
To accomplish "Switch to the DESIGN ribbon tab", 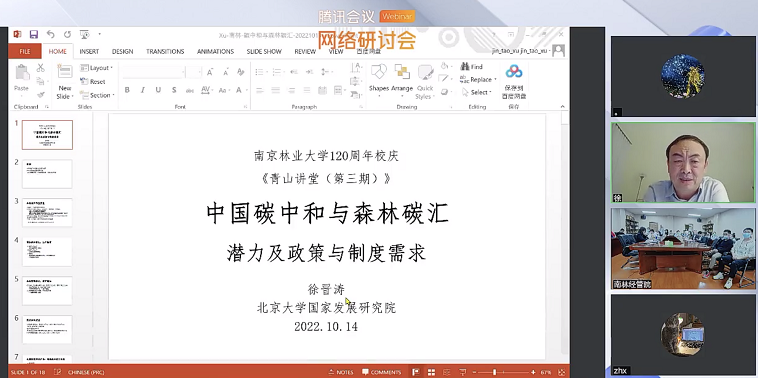I will tap(123, 51).
